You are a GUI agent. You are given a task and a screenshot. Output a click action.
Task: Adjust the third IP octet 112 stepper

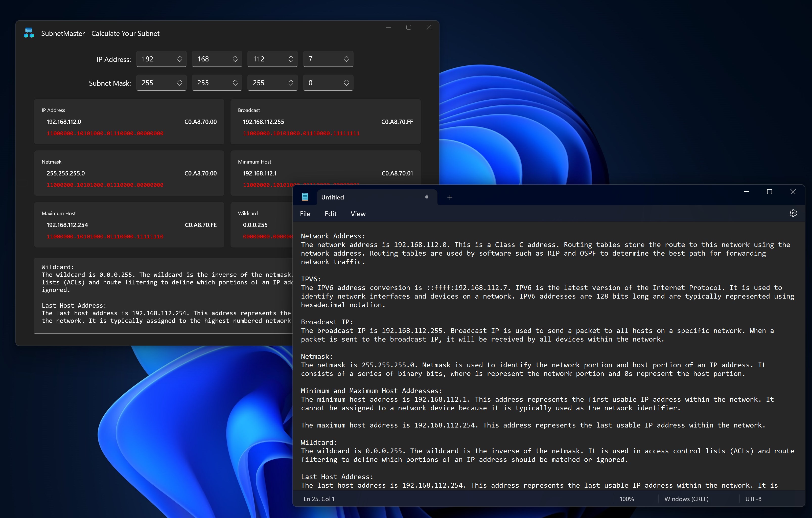click(x=291, y=59)
